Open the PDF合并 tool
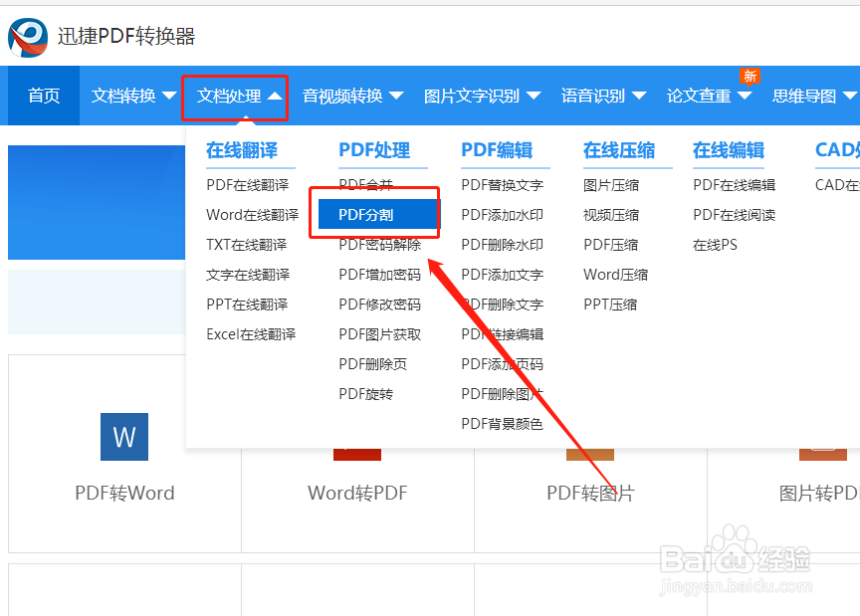Viewport: 860px width, 616px height. [x=368, y=184]
